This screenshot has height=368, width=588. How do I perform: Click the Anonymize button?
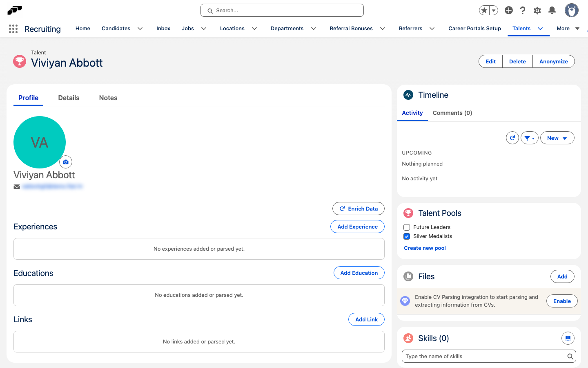pyautogui.click(x=553, y=61)
